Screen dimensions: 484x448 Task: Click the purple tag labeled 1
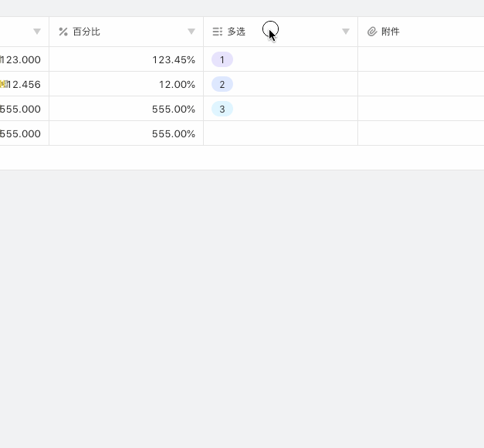click(x=222, y=59)
